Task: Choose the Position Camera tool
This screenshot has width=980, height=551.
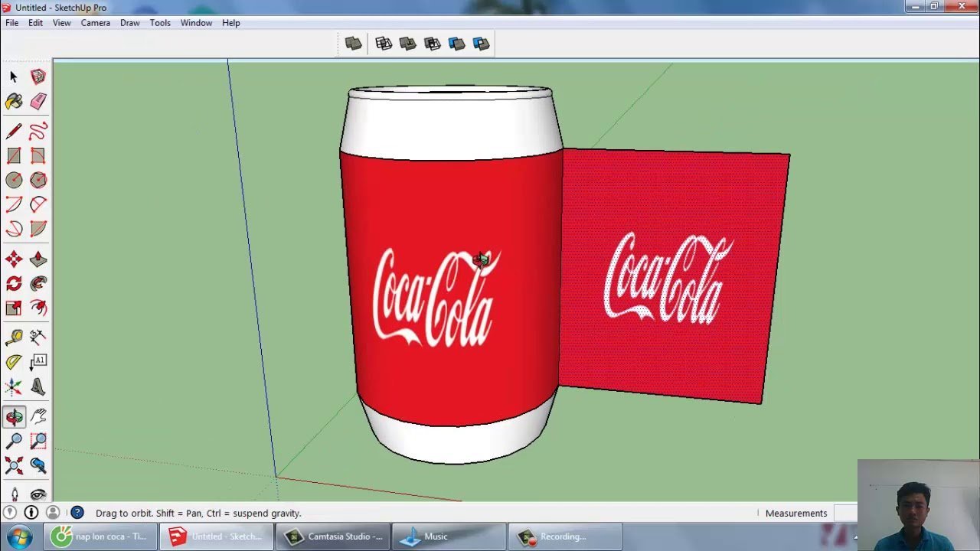Action: tap(14, 494)
